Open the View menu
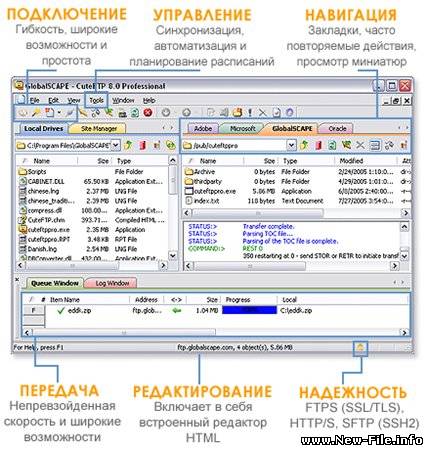The width and height of the screenshot is (428, 450). tap(74, 100)
